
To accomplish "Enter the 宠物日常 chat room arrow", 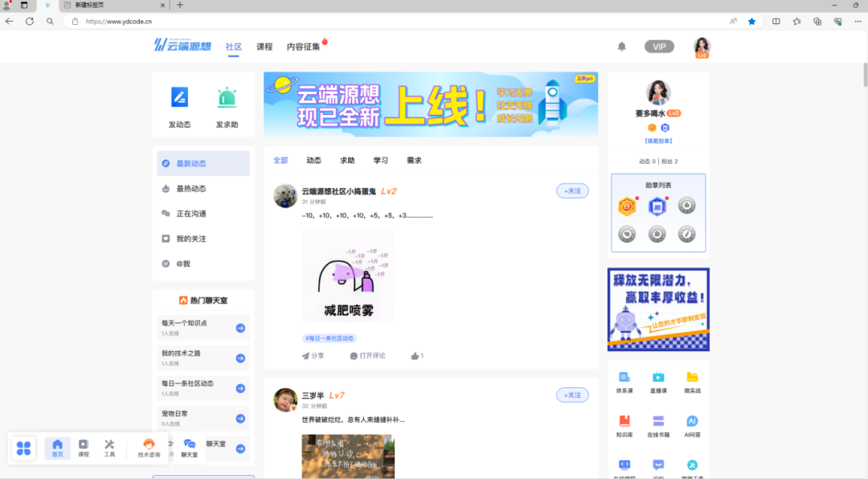I will coord(240,419).
